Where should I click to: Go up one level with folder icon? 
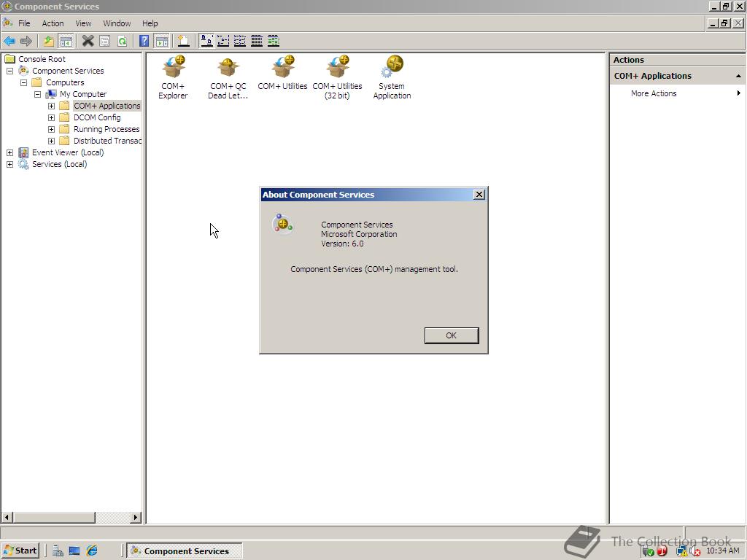pos(49,41)
